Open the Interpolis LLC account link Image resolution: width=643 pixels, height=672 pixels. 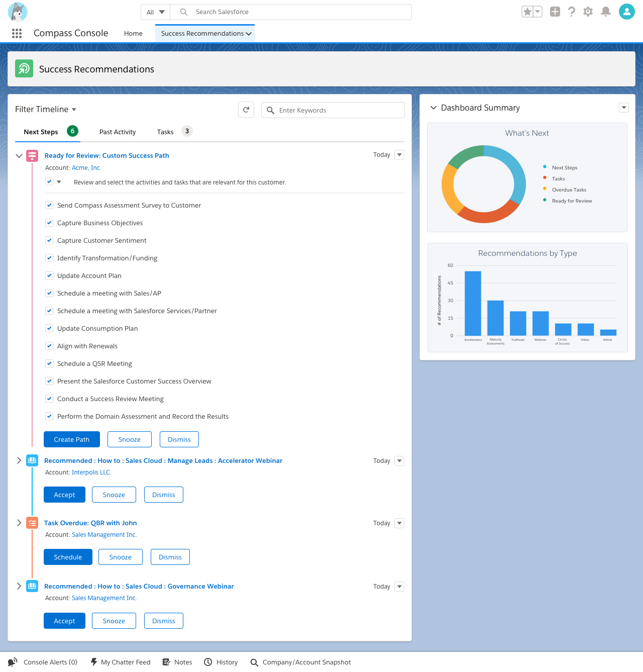point(91,472)
